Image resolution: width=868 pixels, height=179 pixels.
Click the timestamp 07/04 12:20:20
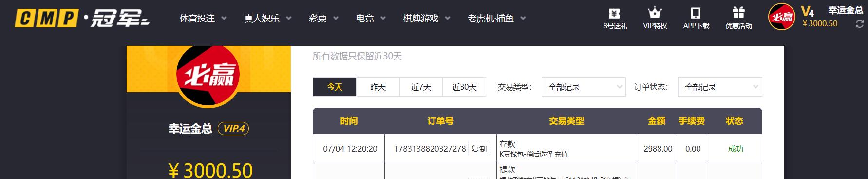point(350,149)
